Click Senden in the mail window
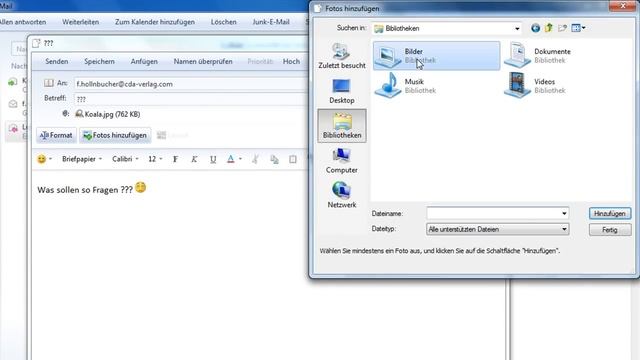 57,61
